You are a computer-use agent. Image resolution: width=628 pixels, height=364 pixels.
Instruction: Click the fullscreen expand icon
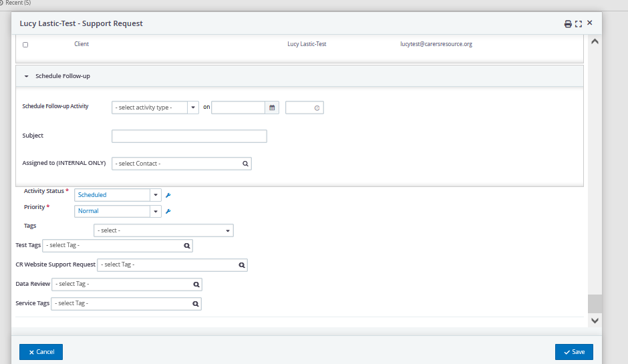579,24
